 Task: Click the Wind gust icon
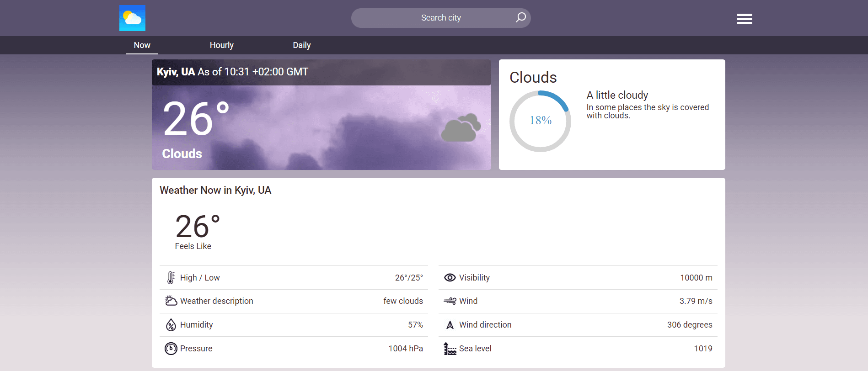(x=450, y=301)
